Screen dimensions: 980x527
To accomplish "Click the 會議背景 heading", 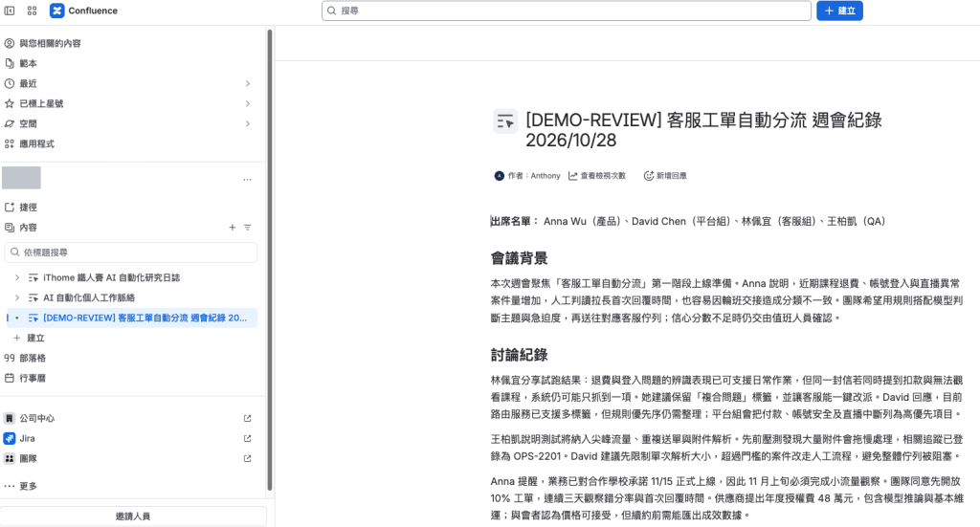I will pyautogui.click(x=520, y=258).
